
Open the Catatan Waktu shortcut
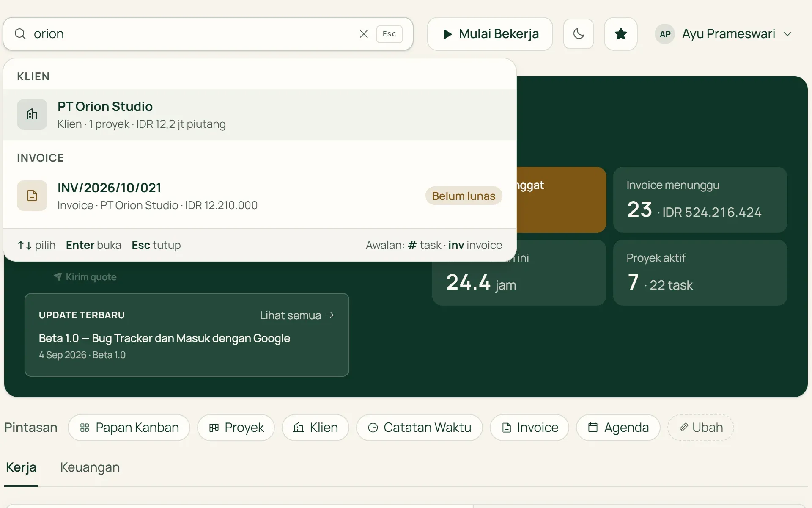pyautogui.click(x=420, y=428)
